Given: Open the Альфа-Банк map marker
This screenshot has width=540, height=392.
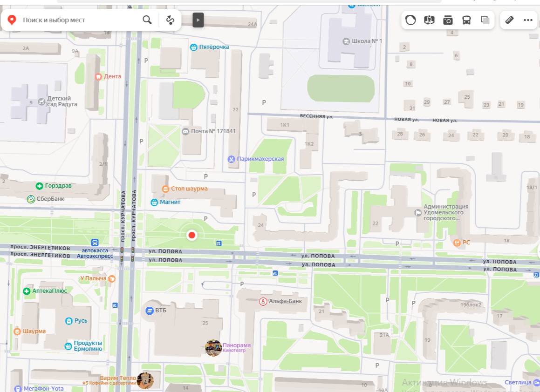Looking at the screenshot, I should pos(263,301).
